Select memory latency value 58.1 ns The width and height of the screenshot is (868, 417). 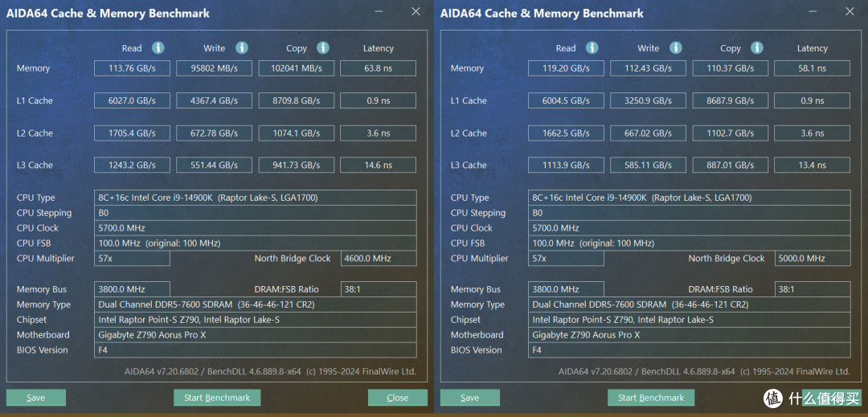coord(812,68)
